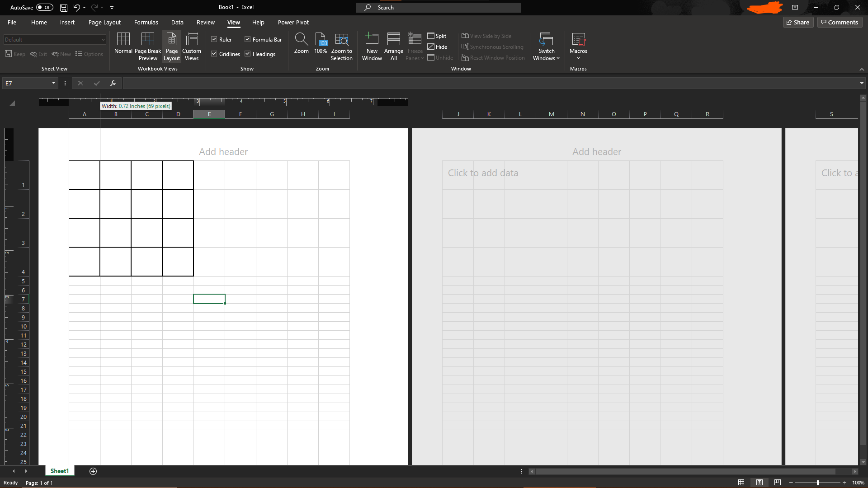Image resolution: width=868 pixels, height=488 pixels.
Task: Disable the Formula Bar checkbox
Action: (x=248, y=39)
